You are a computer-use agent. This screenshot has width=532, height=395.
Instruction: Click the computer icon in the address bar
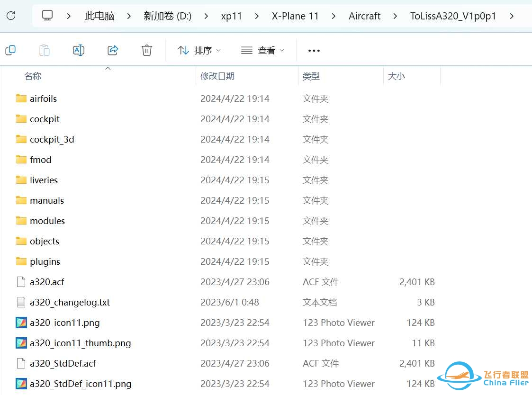click(47, 16)
